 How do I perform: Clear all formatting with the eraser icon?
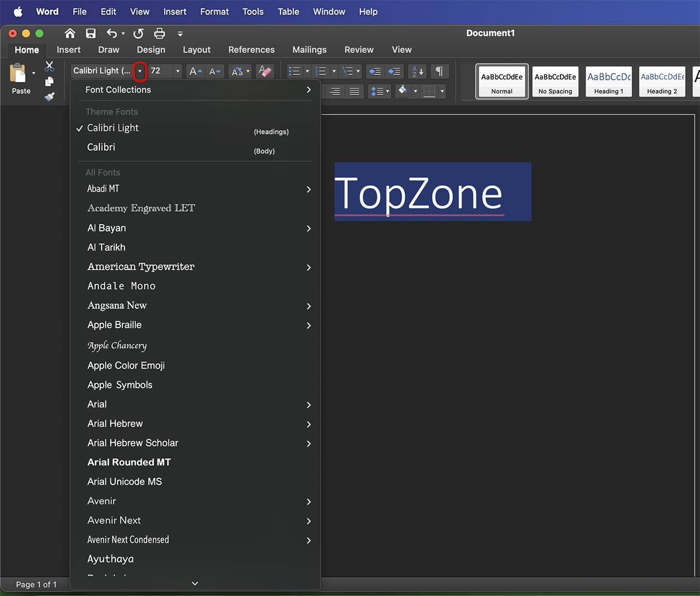(265, 71)
